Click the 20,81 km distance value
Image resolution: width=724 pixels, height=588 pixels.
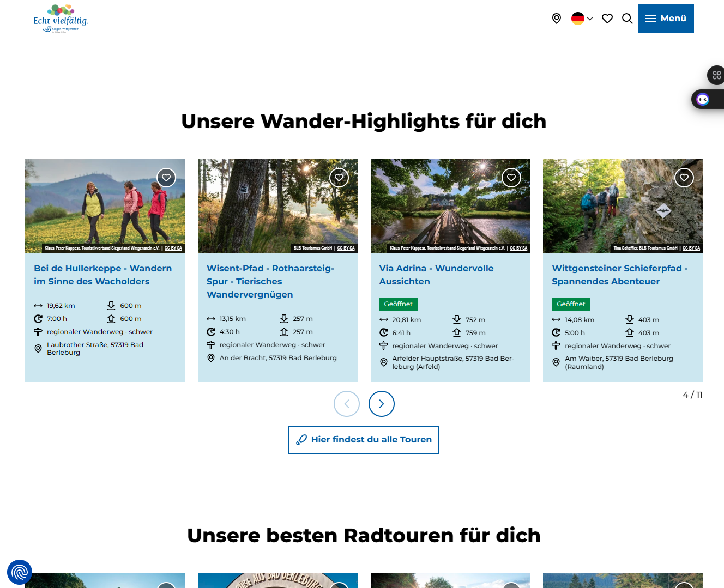pos(407,320)
